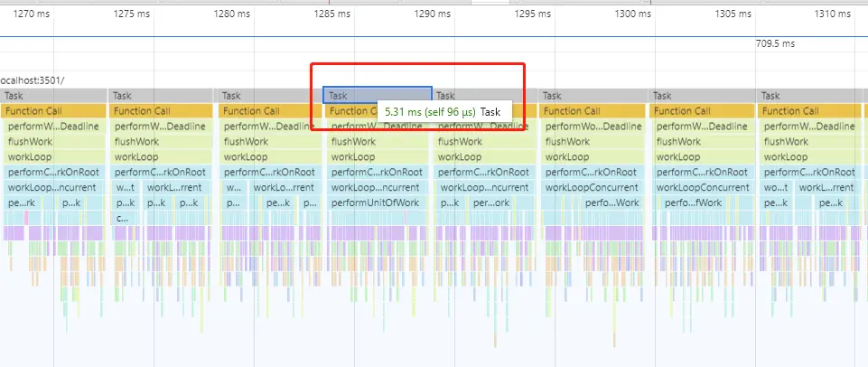Select the blue-outlined highlighted Task bar
Image resolution: width=868 pixels, height=367 pixels.
tap(377, 95)
